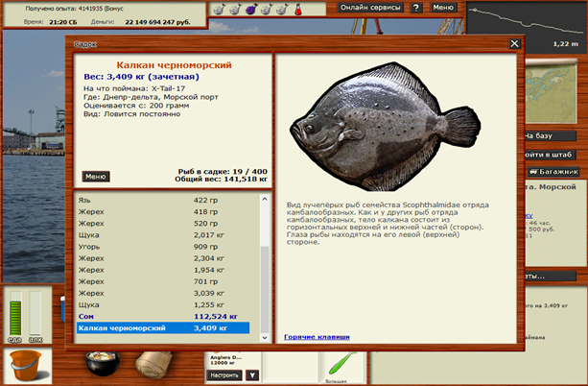The height and width of the screenshot is (386, 588).
Task: Select the highlighted Калкан черноморский 3,409 кг row
Action: point(163,327)
